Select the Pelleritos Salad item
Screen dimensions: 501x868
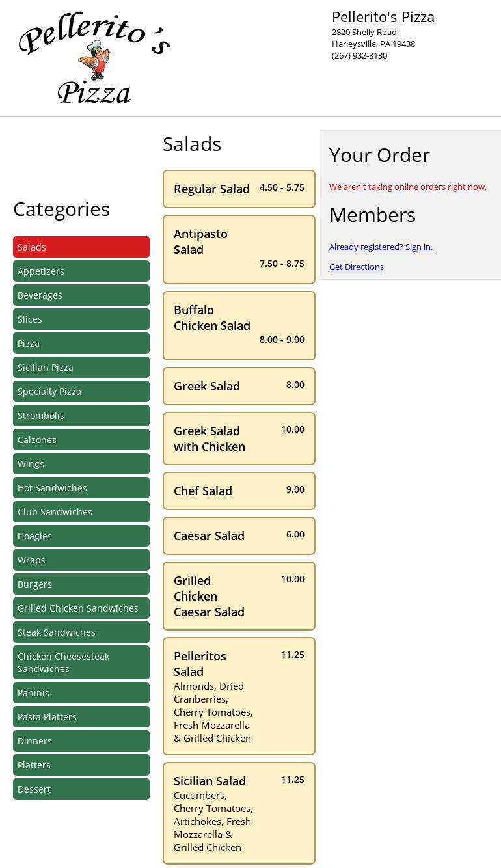tap(239, 696)
